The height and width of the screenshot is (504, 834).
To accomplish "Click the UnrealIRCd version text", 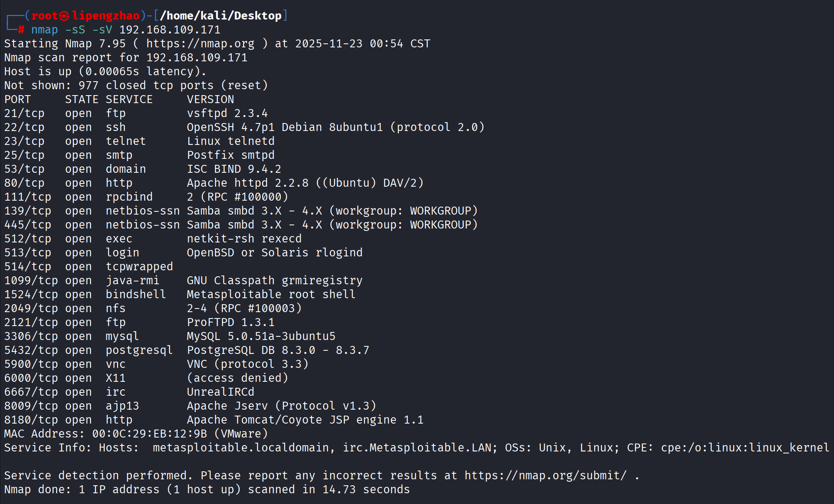I will click(220, 392).
